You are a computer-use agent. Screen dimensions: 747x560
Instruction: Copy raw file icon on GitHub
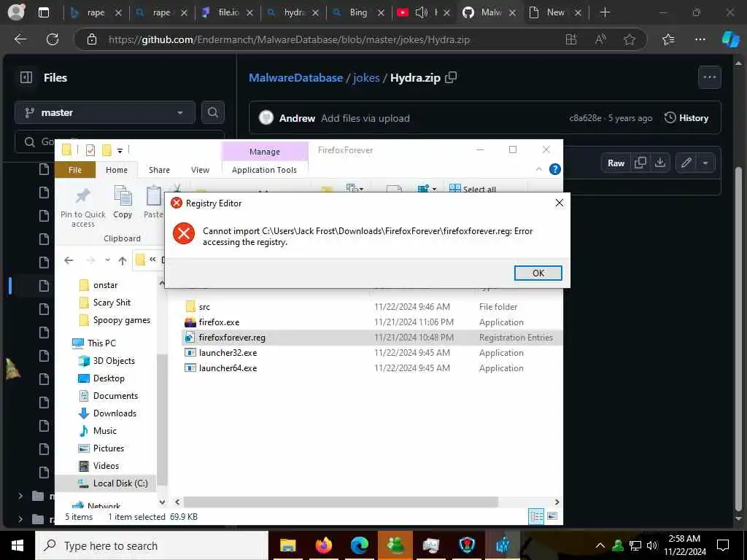click(640, 163)
